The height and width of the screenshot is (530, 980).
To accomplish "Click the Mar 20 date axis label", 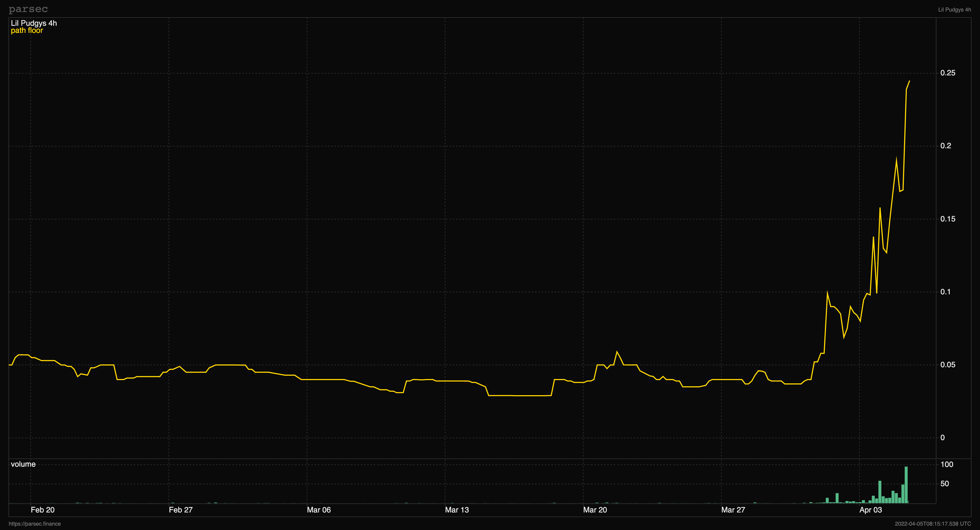I will pos(595,510).
